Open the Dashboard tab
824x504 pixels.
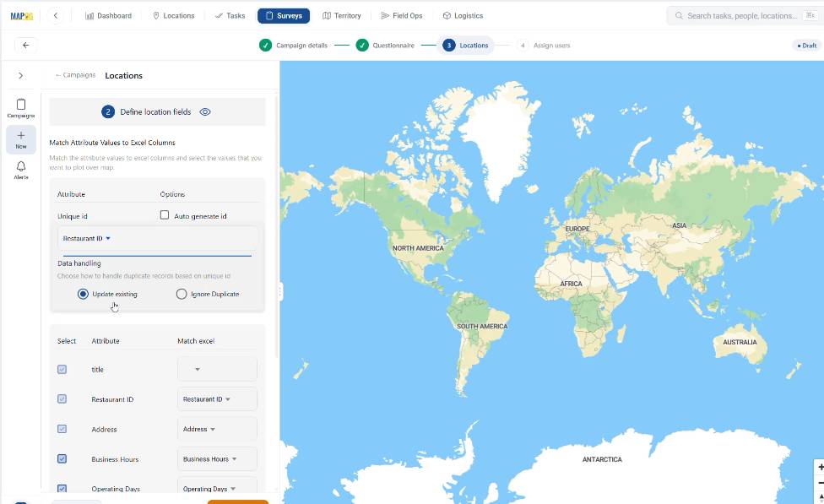tap(108, 16)
